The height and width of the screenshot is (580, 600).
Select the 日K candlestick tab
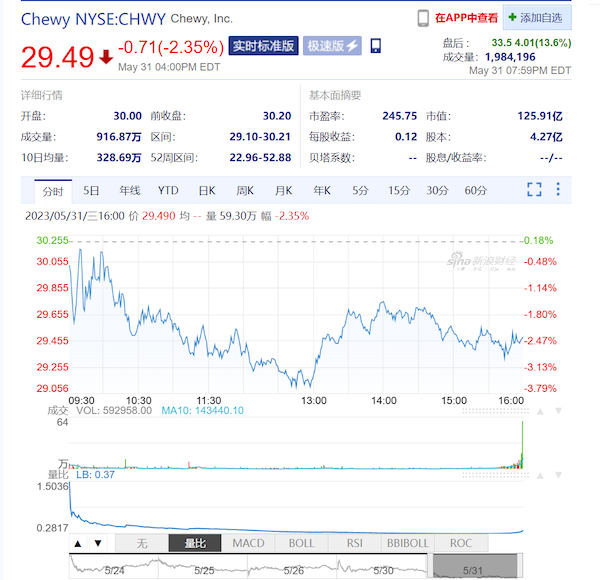[x=207, y=191]
